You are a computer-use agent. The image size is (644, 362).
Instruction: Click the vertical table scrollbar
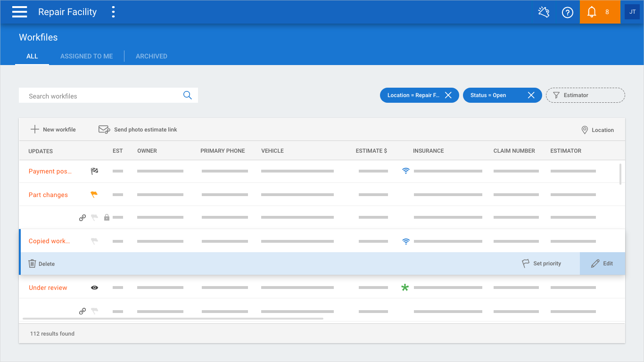[x=620, y=173]
